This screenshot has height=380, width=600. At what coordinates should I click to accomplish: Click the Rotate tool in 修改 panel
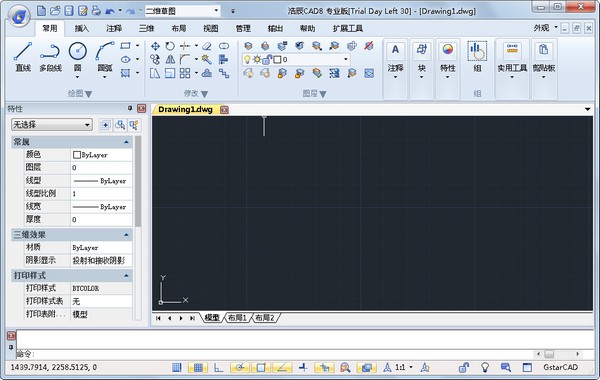(x=170, y=46)
